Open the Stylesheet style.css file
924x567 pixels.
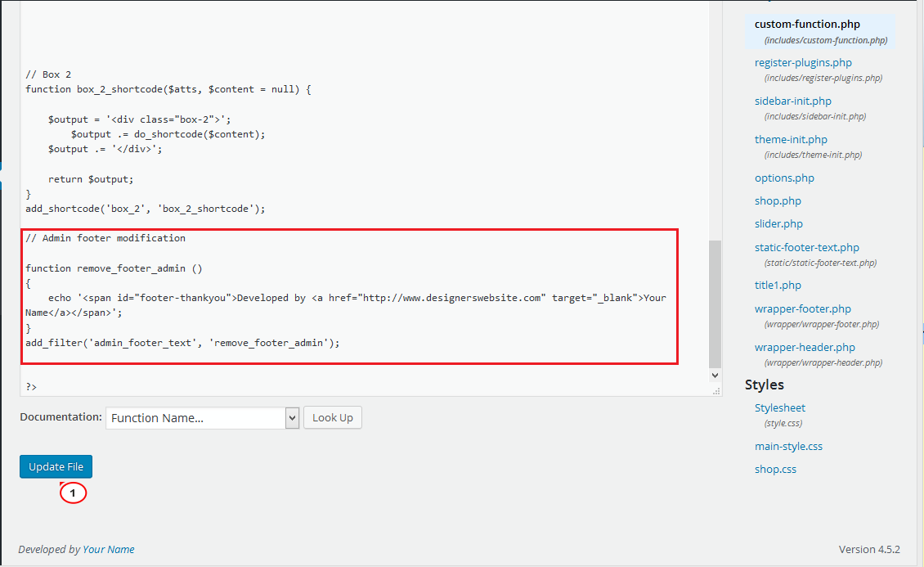click(779, 407)
